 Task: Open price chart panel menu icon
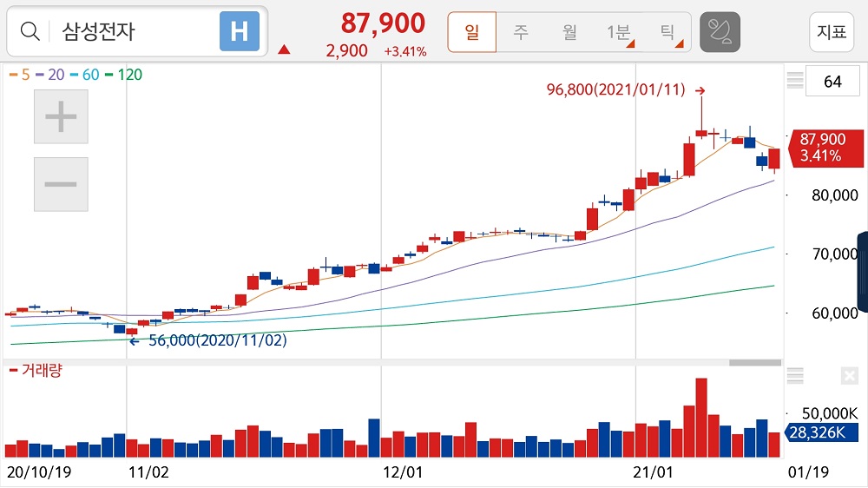click(795, 81)
